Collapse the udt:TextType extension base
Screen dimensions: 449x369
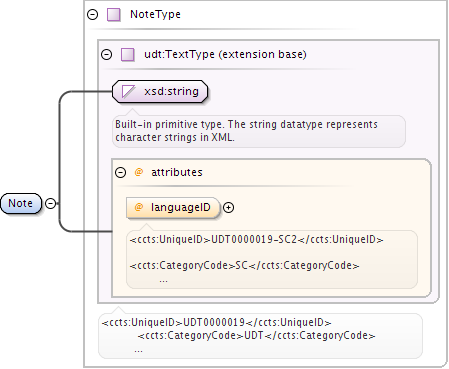click(106, 54)
